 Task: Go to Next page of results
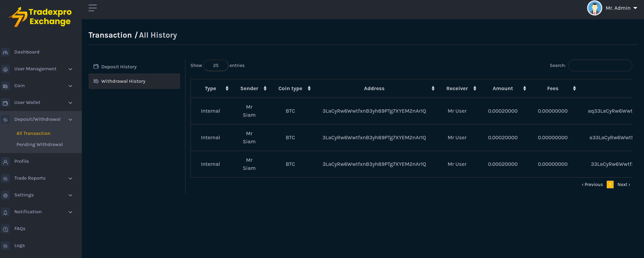click(x=623, y=184)
